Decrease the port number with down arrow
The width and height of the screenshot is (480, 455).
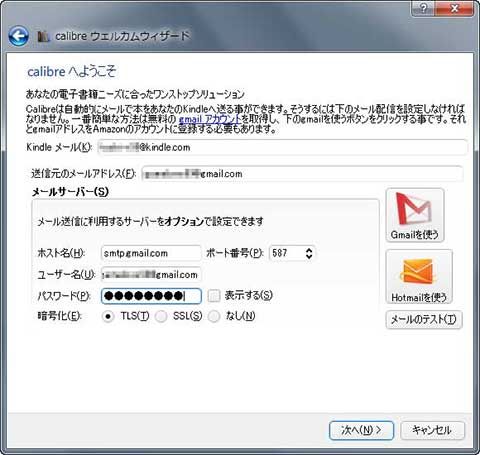(x=309, y=256)
